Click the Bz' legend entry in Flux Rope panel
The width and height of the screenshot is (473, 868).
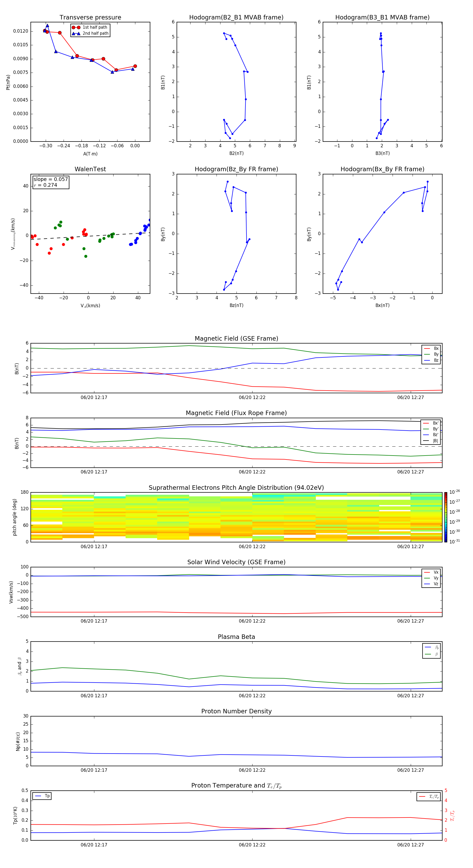pos(431,435)
